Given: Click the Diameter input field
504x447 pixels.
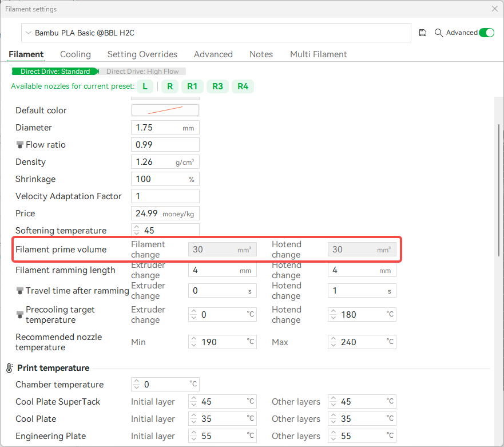Looking at the screenshot, I should coord(165,128).
